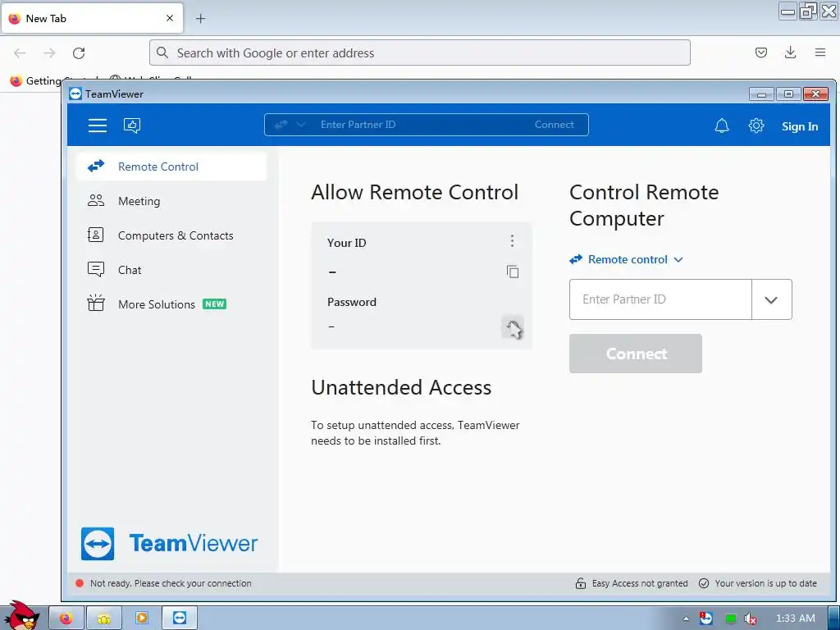The width and height of the screenshot is (840, 630).
Task: Open Firefox Pocket save icon
Action: [x=760, y=52]
